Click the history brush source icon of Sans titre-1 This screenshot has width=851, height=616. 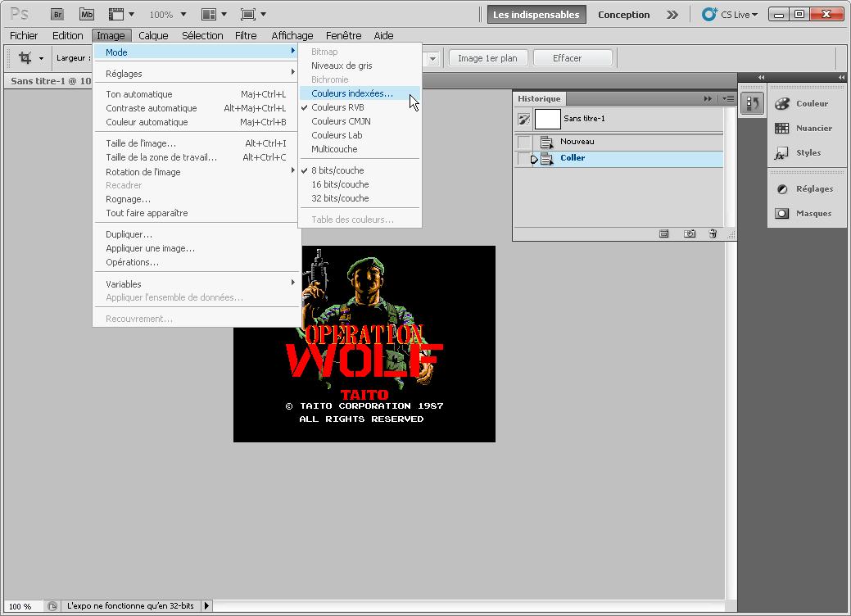pos(523,119)
